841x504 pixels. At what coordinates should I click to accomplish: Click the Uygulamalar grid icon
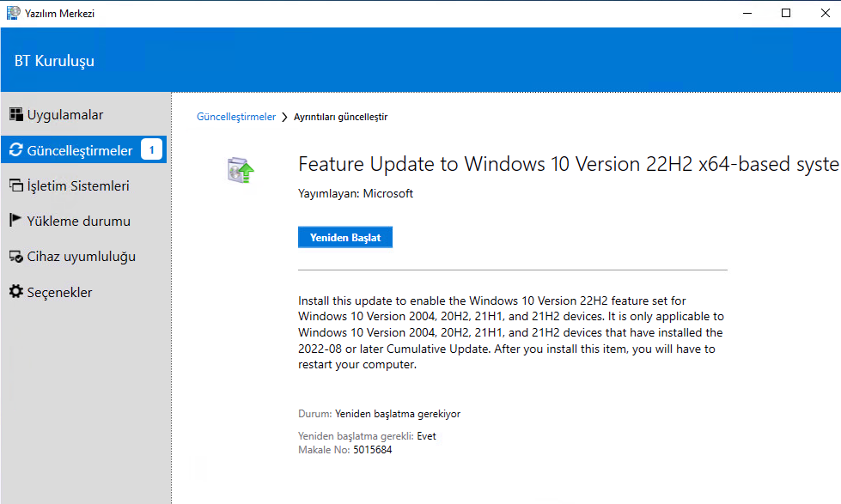pos(16,114)
